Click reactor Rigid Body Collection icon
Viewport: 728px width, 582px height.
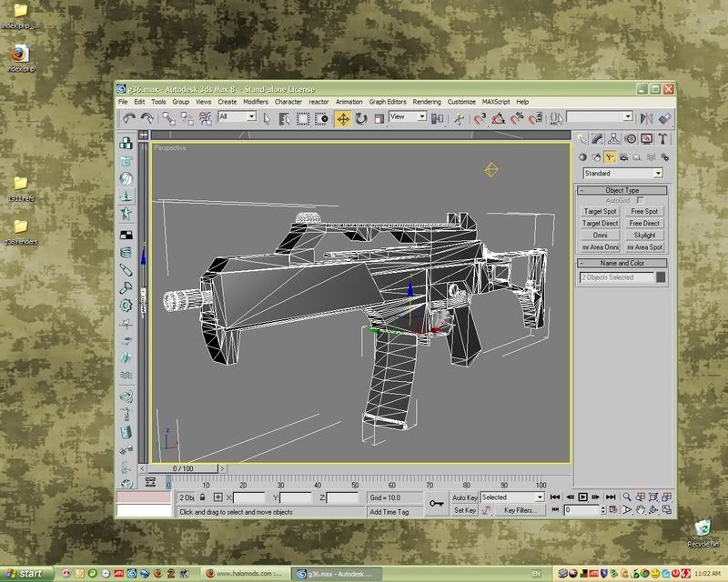pos(126,143)
